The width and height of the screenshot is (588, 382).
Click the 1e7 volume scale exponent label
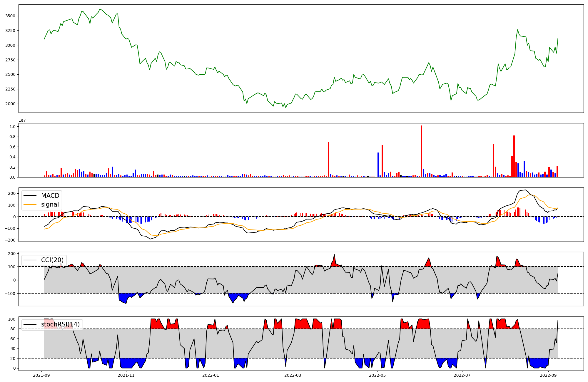pos(22,120)
